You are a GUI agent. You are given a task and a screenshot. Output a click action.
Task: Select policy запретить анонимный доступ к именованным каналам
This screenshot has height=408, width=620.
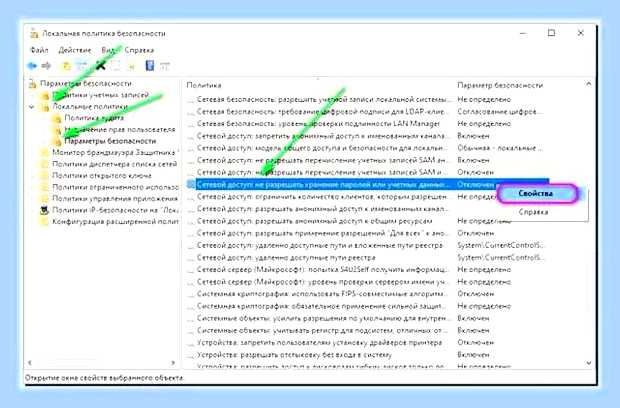[x=323, y=136]
